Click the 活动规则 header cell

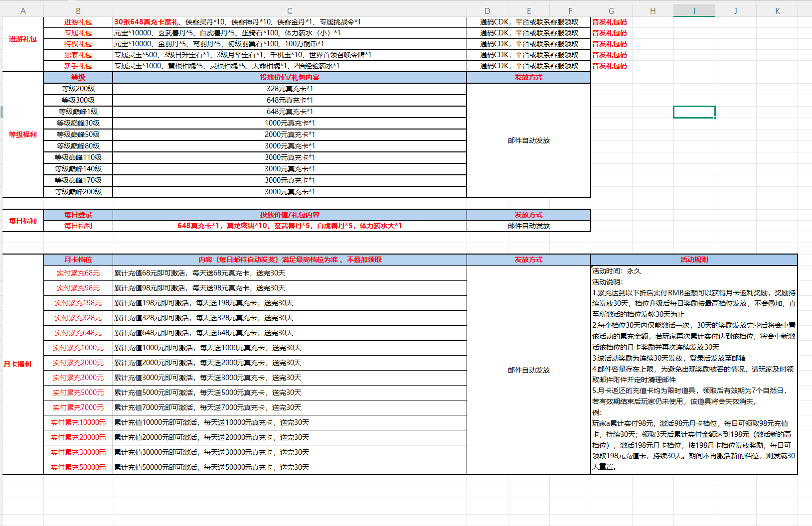(x=694, y=260)
